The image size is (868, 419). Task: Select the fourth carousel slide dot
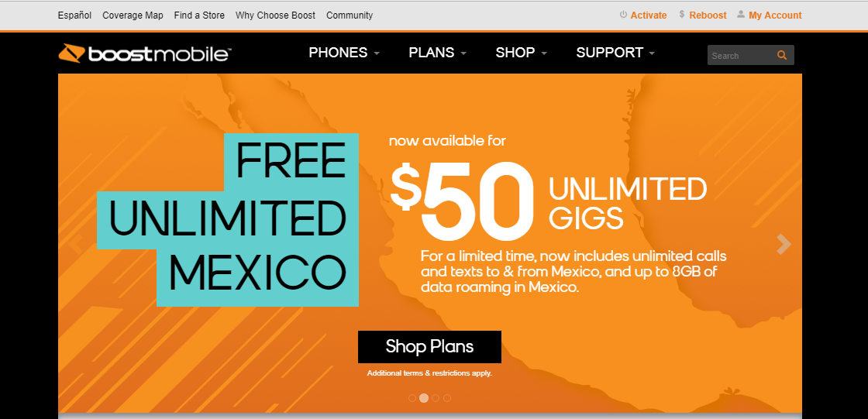pos(447,398)
